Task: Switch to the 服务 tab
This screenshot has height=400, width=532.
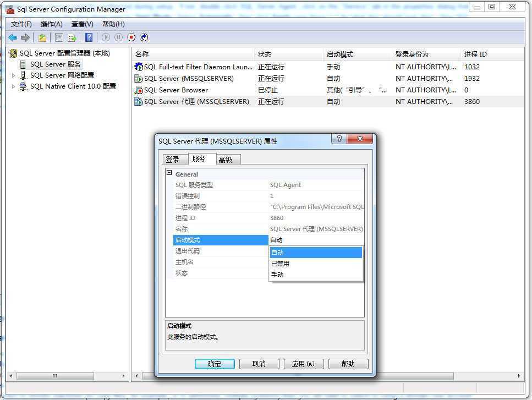Action: tap(202, 159)
